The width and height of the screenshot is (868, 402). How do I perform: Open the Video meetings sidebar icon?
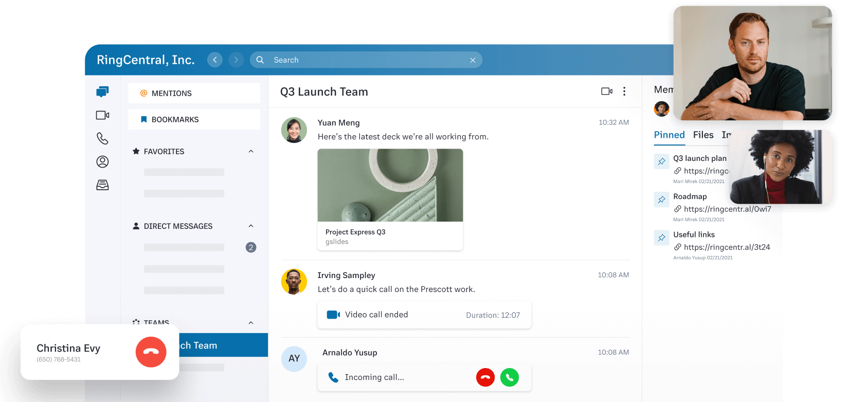[x=102, y=115]
